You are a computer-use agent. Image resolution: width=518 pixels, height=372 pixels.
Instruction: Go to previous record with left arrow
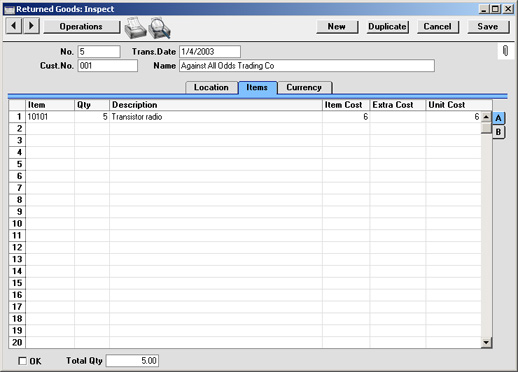tap(14, 26)
